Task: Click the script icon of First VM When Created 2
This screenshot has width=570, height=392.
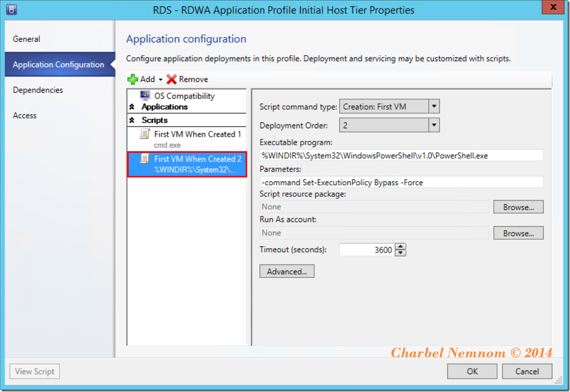Action: (145, 159)
